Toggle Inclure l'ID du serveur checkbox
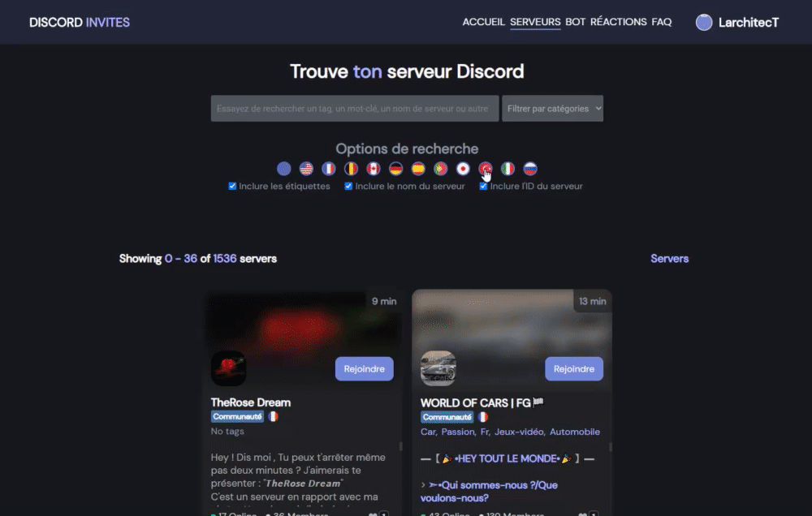This screenshot has width=812, height=516. click(x=483, y=187)
